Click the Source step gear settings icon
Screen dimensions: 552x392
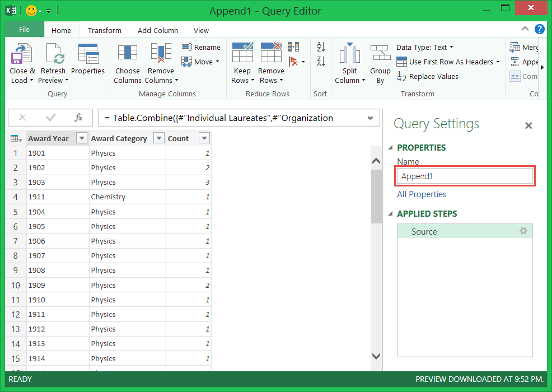[x=523, y=231]
